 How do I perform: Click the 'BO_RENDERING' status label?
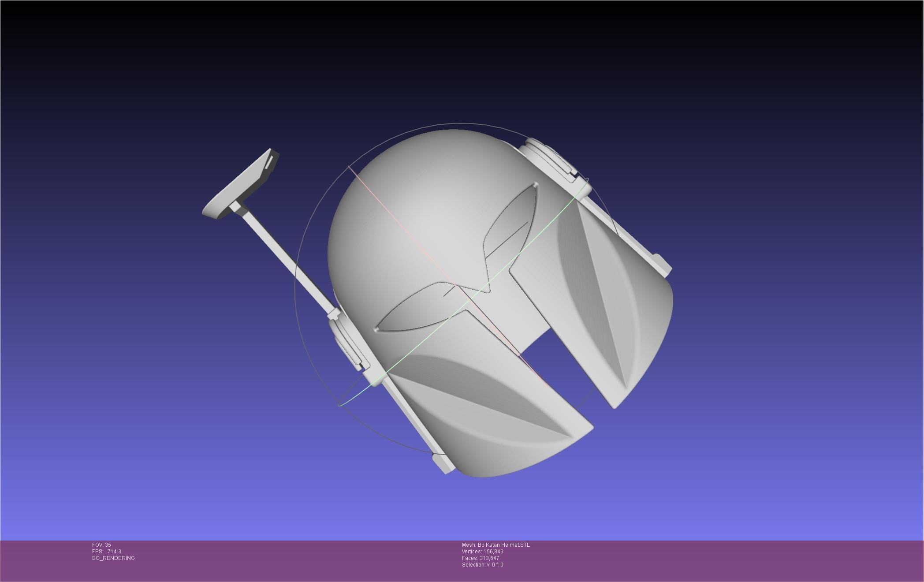(113, 558)
